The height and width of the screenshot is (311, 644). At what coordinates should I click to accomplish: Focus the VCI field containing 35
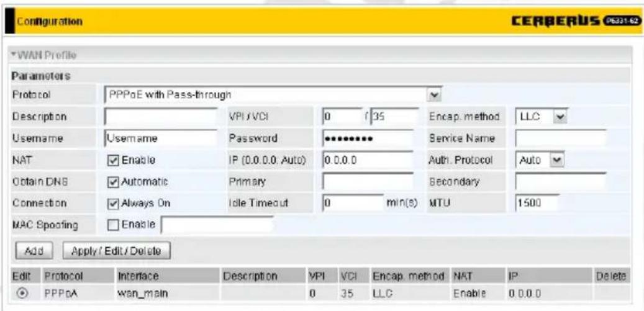click(x=394, y=117)
